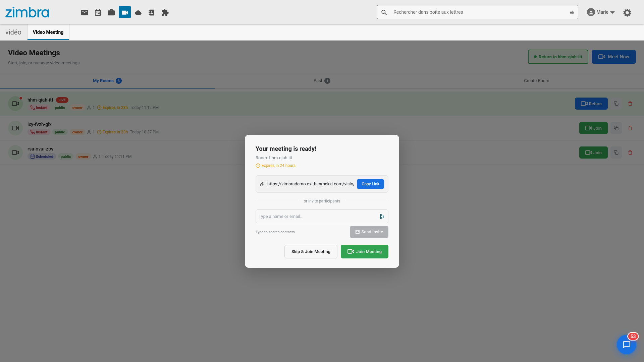This screenshot has height=362, width=644.
Task: Open the Mail envelope icon
Action: pyautogui.click(x=84, y=12)
